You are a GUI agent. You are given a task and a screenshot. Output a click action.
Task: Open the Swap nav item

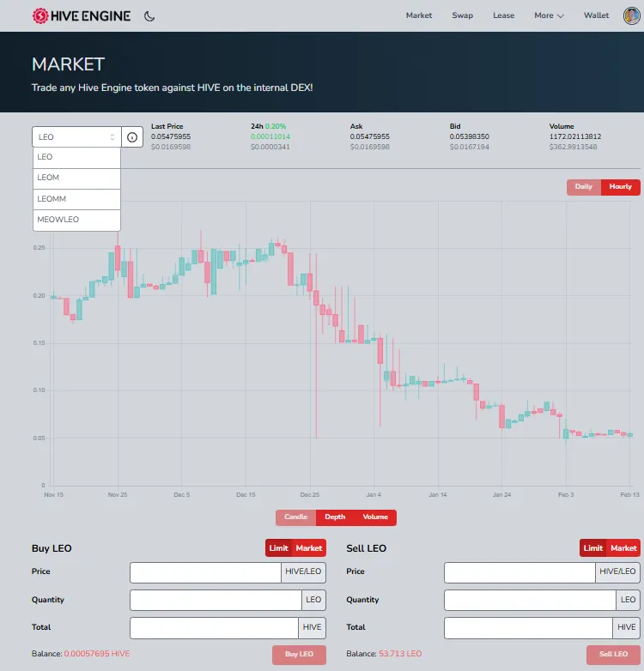click(463, 15)
